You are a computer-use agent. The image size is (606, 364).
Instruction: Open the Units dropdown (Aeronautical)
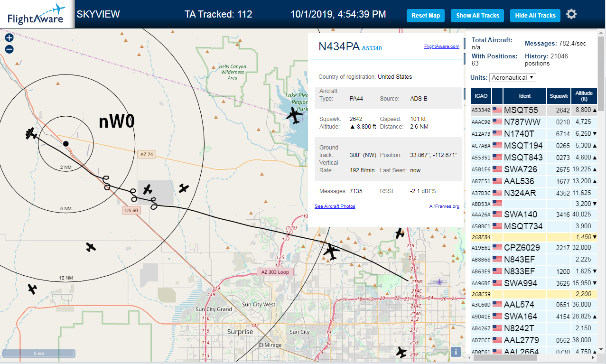click(x=513, y=77)
